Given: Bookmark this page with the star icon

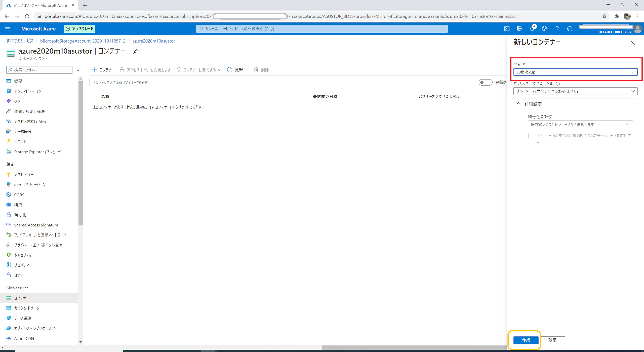Looking at the screenshot, I should [604, 16].
